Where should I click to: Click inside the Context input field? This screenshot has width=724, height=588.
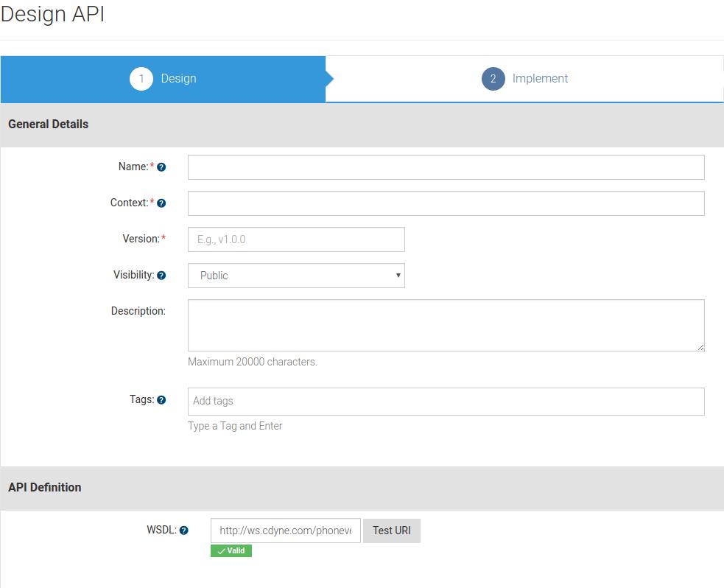pyautogui.click(x=445, y=203)
